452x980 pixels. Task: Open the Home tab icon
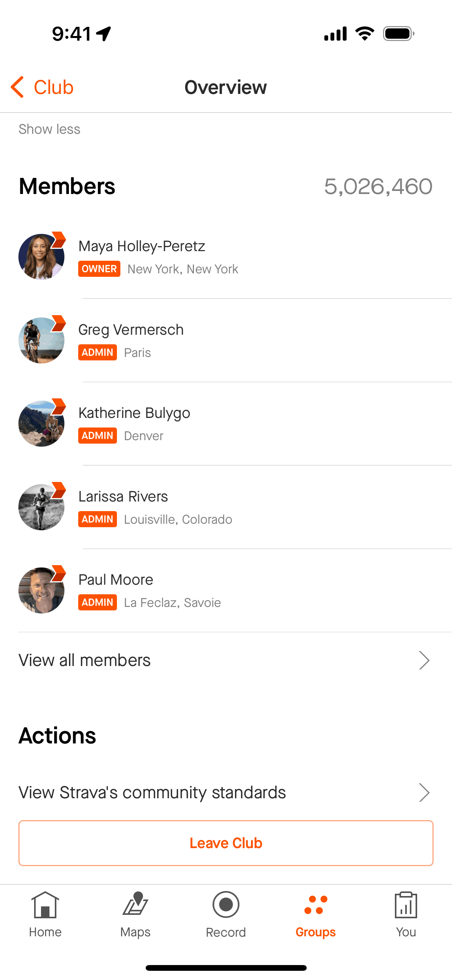tap(45, 905)
